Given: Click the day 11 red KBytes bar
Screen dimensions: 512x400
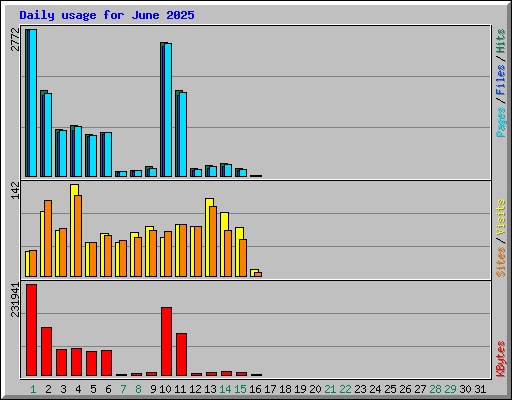Looking at the screenshot, I should click(181, 354).
